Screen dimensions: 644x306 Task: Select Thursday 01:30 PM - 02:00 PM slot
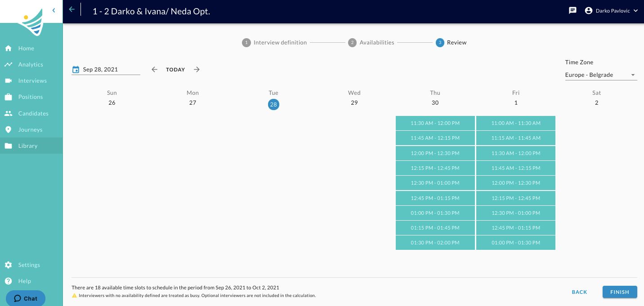point(435,243)
